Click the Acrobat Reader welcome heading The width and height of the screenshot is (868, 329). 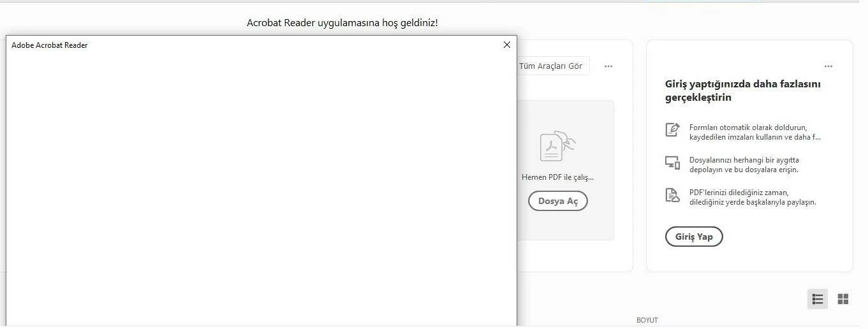(342, 23)
